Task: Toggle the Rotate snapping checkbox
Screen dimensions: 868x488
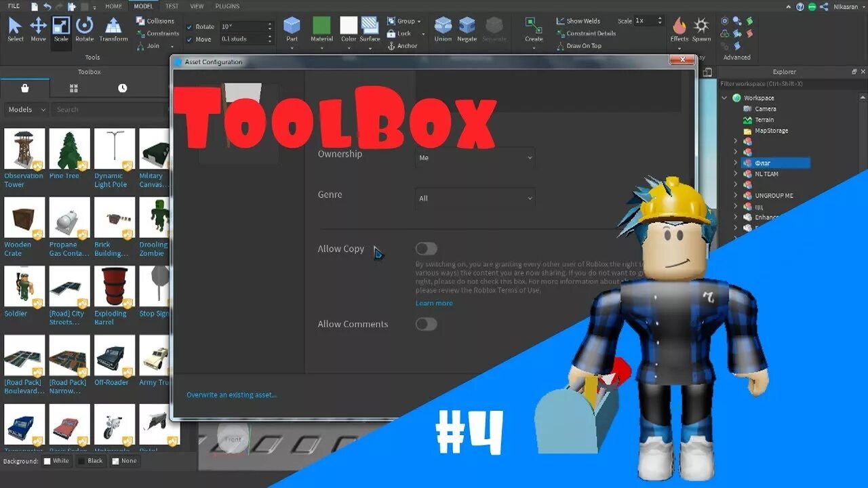Action: (x=189, y=26)
